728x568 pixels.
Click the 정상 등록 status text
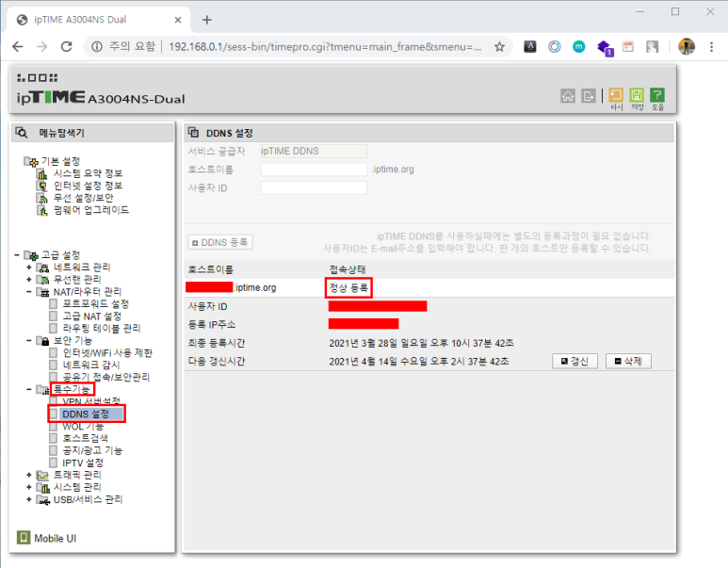348,288
